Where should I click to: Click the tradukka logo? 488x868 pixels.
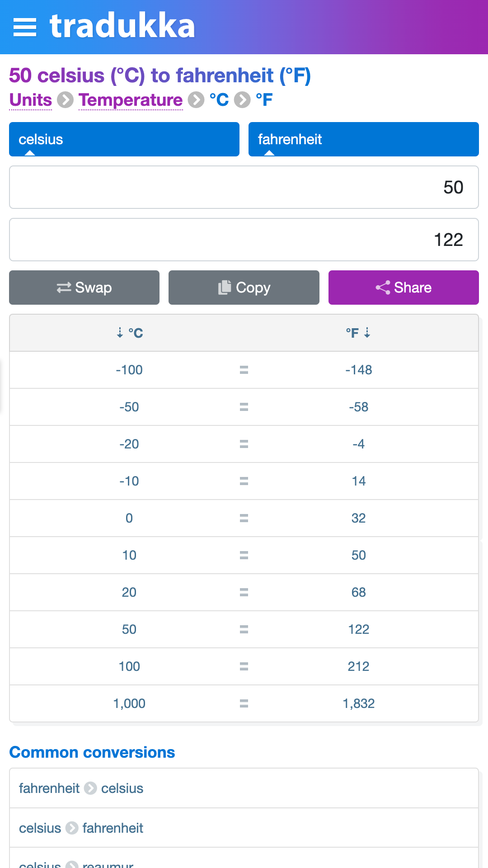(122, 26)
